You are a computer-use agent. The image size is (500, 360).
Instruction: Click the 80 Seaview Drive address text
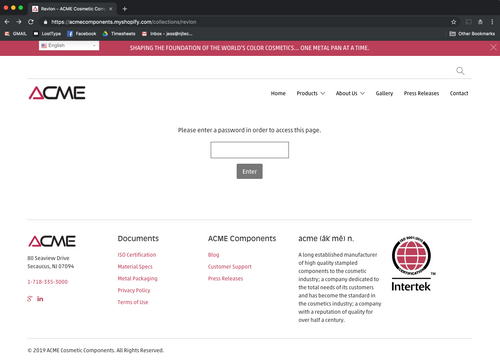(x=48, y=258)
